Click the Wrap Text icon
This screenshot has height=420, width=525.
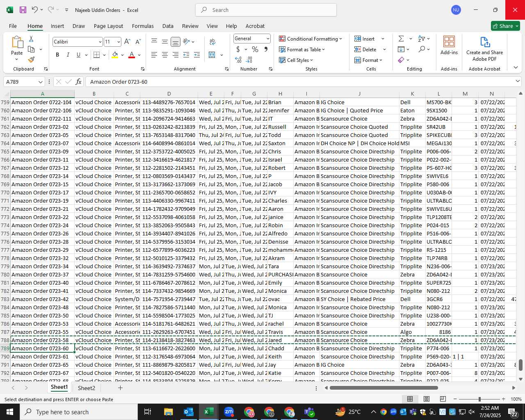pos(212,42)
